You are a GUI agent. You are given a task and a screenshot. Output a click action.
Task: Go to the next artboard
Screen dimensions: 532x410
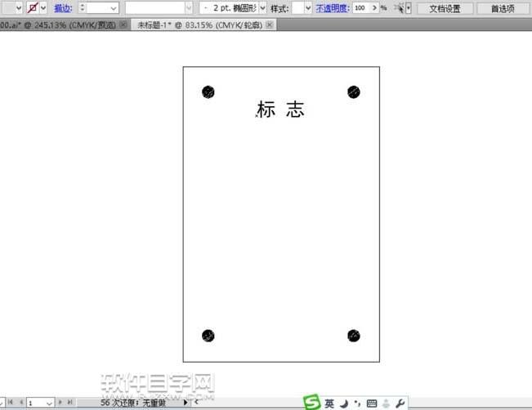coord(60,402)
